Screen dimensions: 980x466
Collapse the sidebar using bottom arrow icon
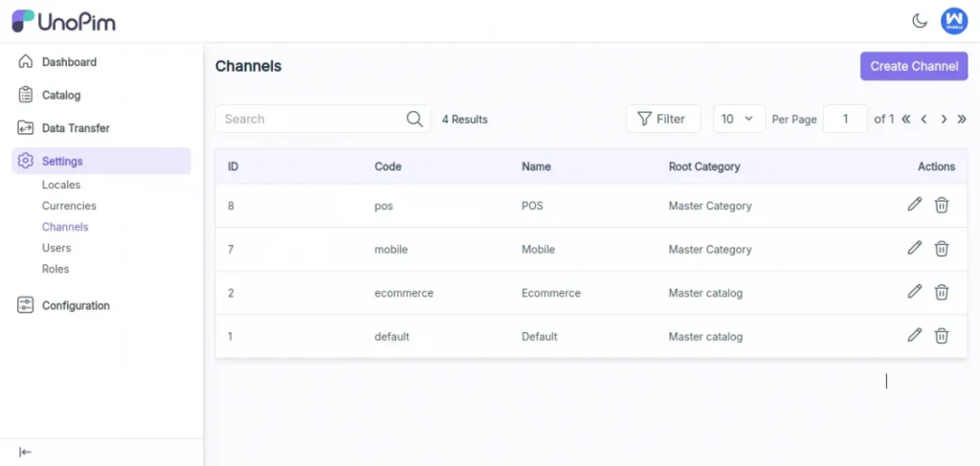tap(26, 452)
